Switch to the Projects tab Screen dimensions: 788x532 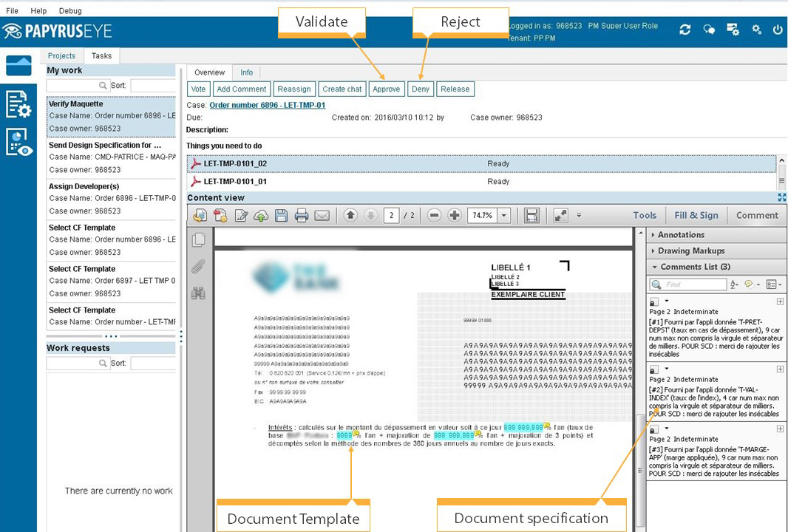point(61,55)
